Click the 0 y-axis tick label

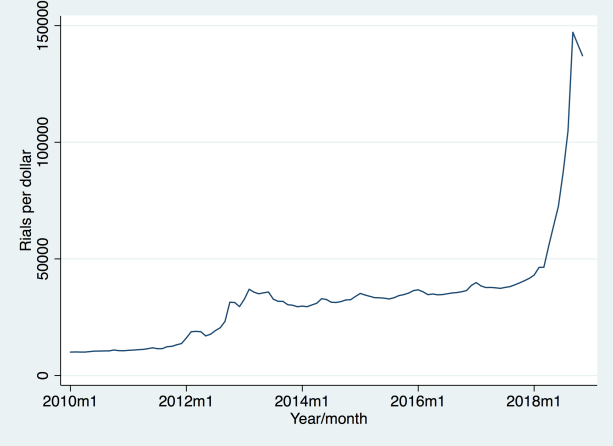point(41,375)
